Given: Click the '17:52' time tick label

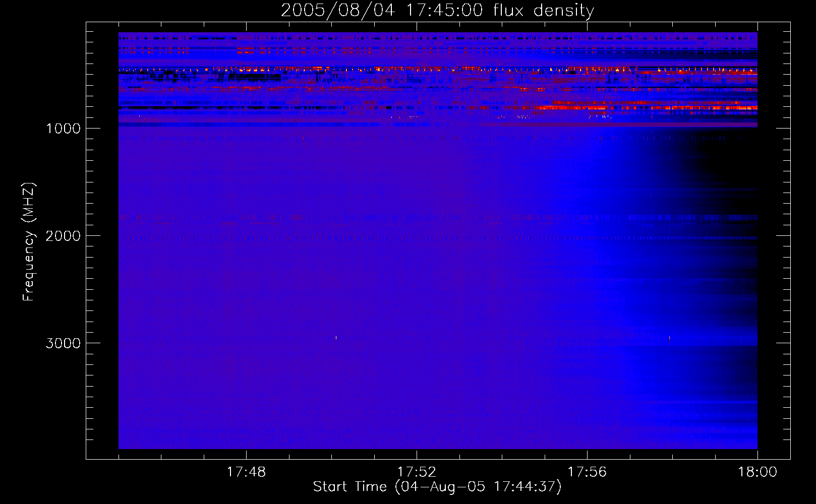Looking at the screenshot, I should point(417,472).
